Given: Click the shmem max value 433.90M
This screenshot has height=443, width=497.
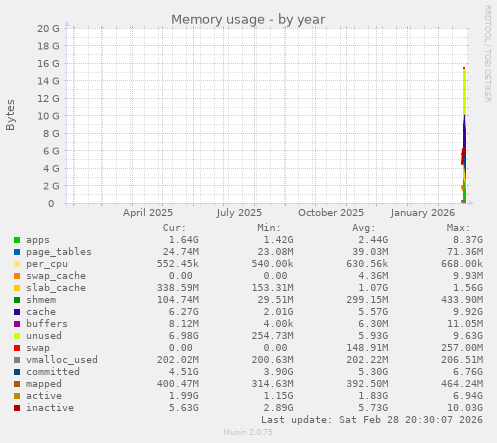Looking at the screenshot, I should pos(462,300).
